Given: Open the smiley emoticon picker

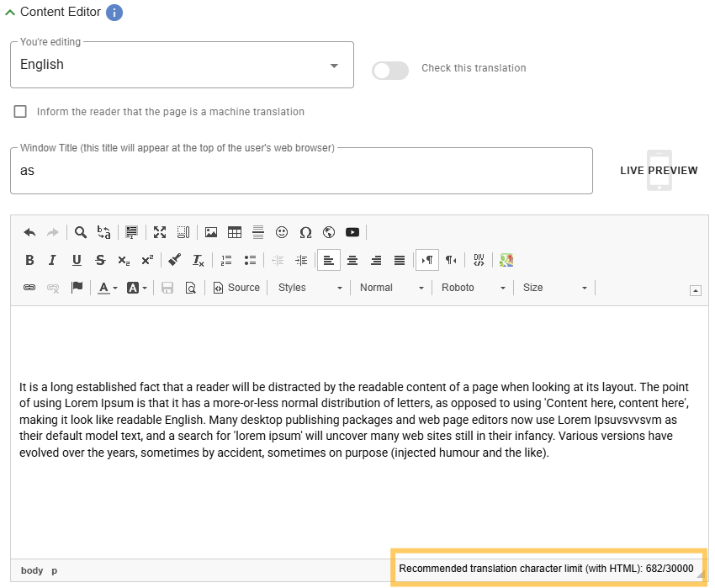Looking at the screenshot, I should tap(282, 233).
